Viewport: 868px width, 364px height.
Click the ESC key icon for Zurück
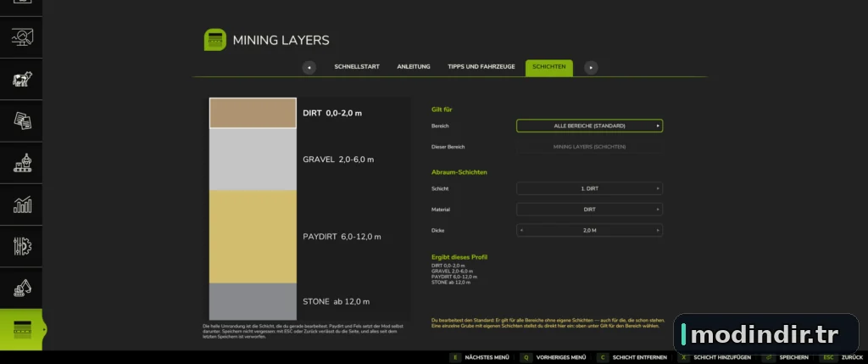pos(829,358)
